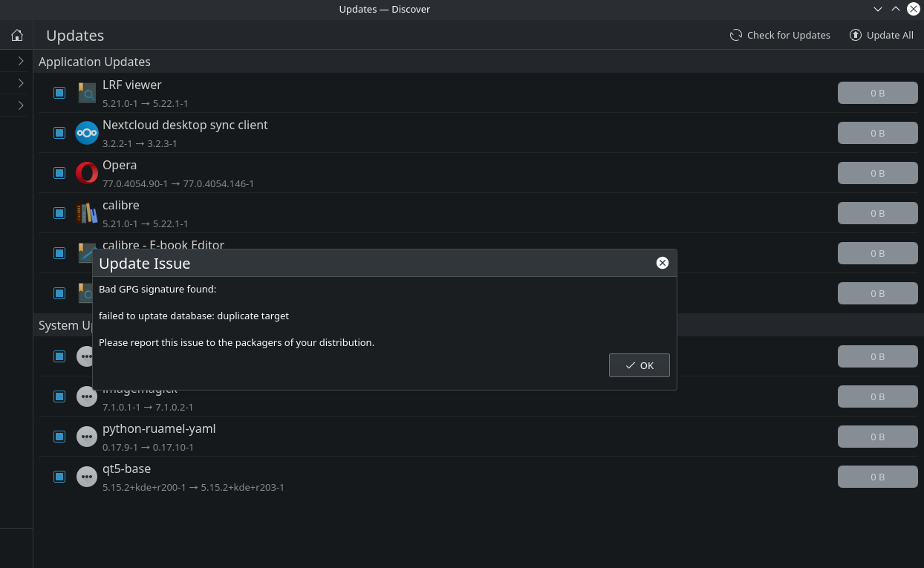This screenshot has width=924, height=568.
Task: Click the Opera version text 77.0.4054.146-1
Action: click(218, 183)
